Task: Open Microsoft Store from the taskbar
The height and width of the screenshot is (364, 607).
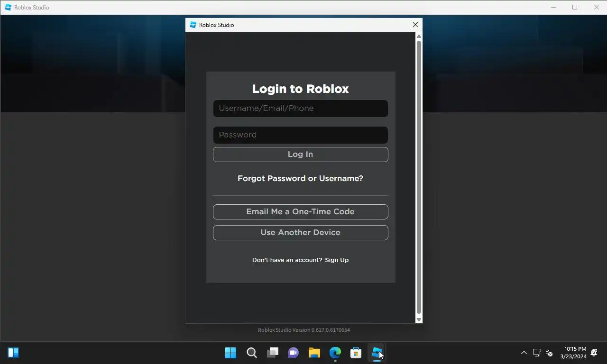Action: pyautogui.click(x=356, y=353)
